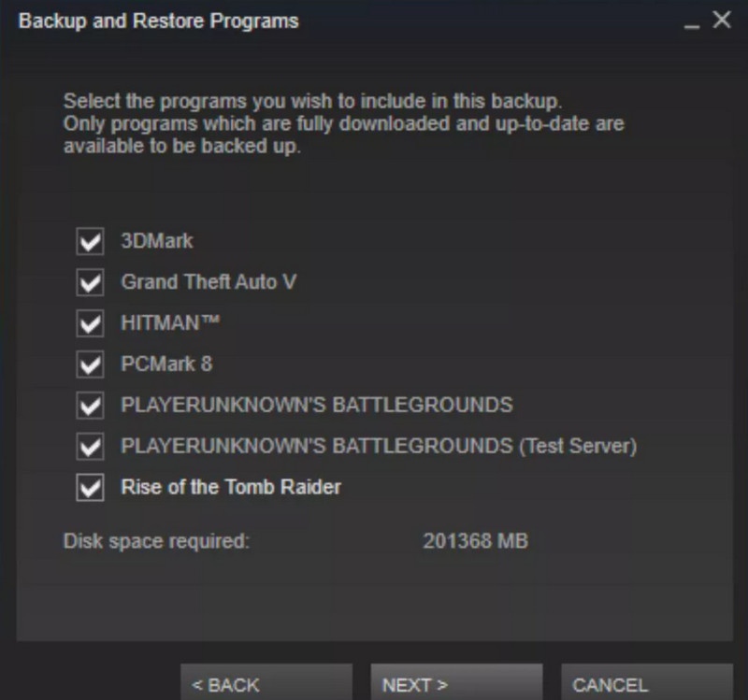Click the 201368 MB disk space value
Viewport: 748px width, 700px height.
point(476,541)
